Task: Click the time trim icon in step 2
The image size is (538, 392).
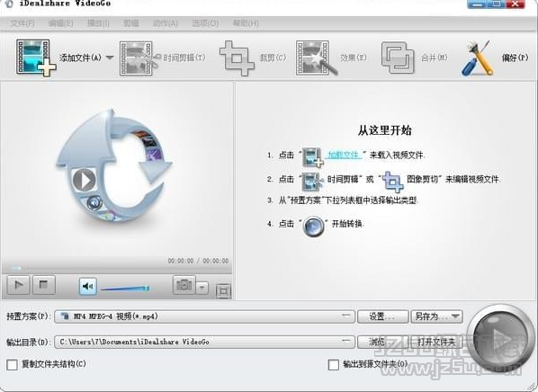Action: 312,181
